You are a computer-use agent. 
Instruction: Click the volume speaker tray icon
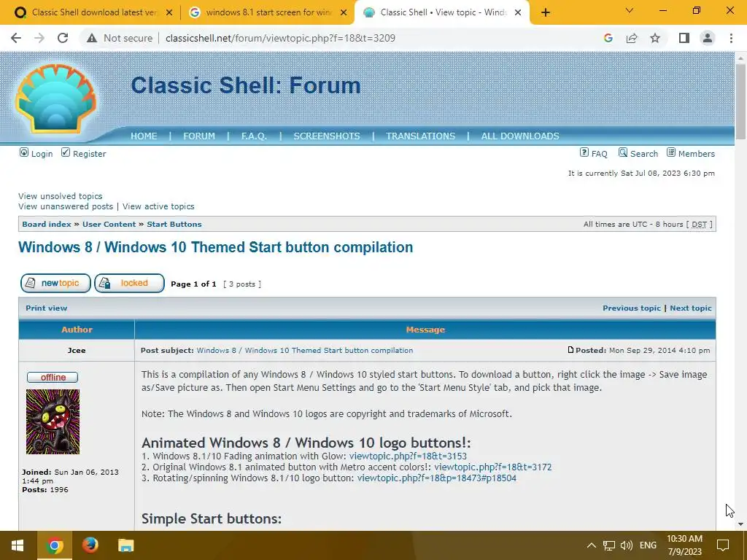[627, 545]
